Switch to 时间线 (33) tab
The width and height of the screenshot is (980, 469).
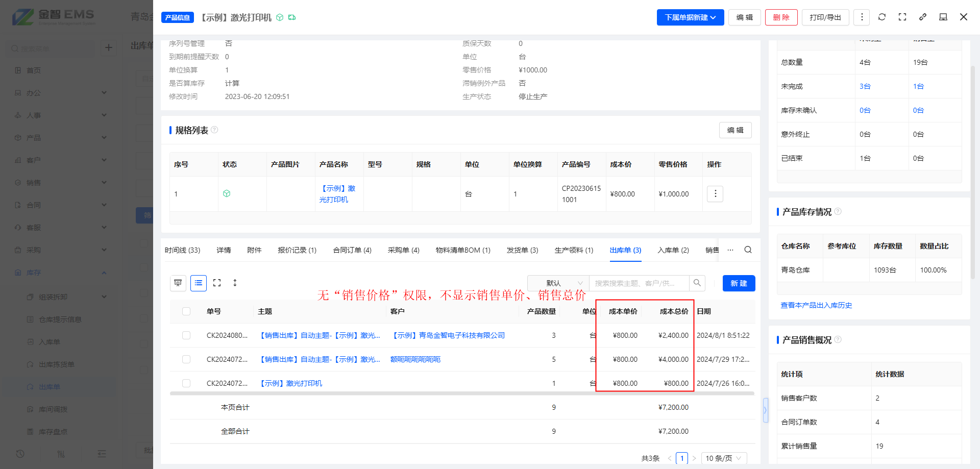pos(182,250)
